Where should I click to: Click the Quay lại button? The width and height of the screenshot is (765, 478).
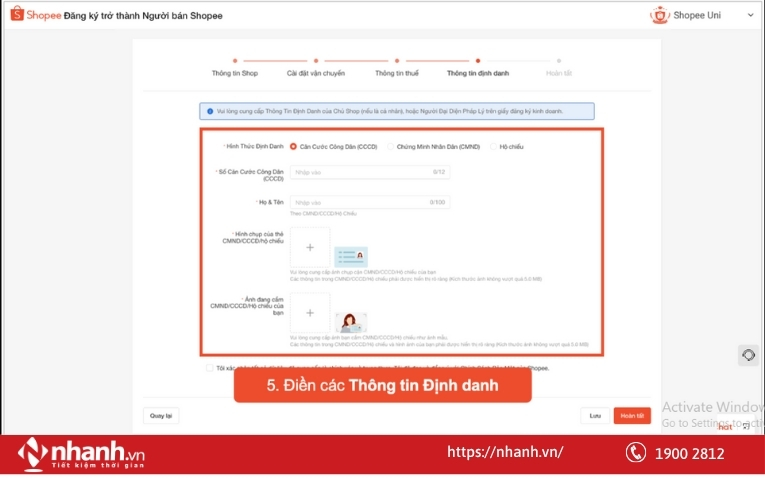[x=161, y=415]
